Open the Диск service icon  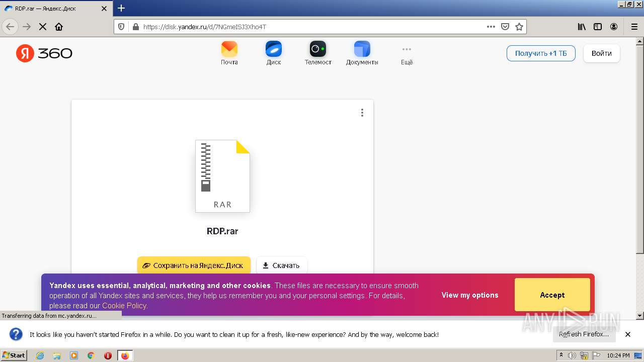pyautogui.click(x=274, y=53)
